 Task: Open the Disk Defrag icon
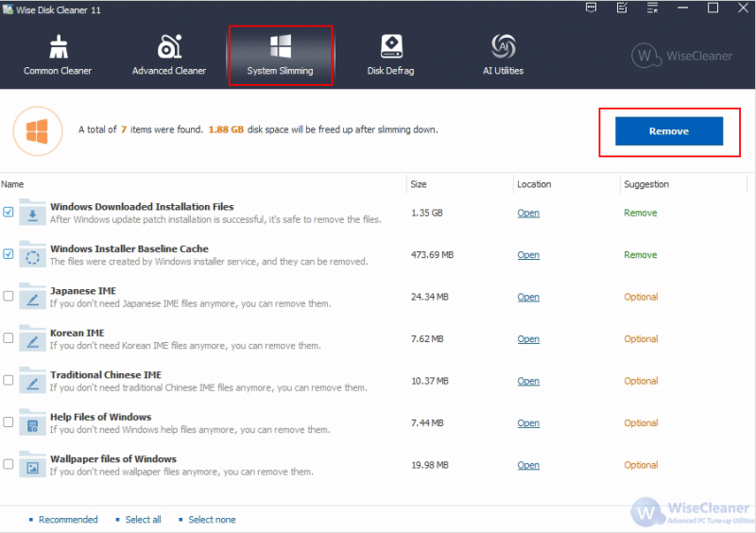pyautogui.click(x=391, y=46)
